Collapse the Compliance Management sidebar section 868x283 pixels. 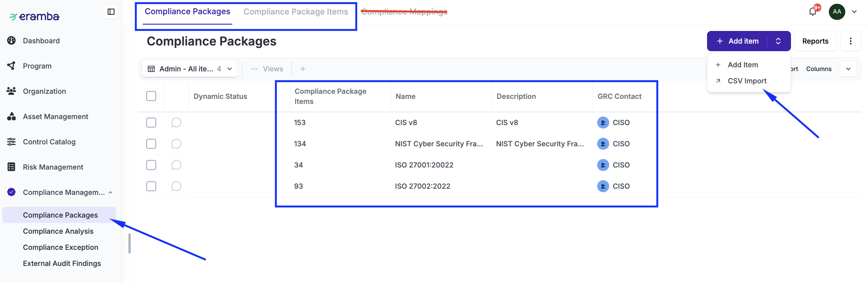tap(110, 192)
